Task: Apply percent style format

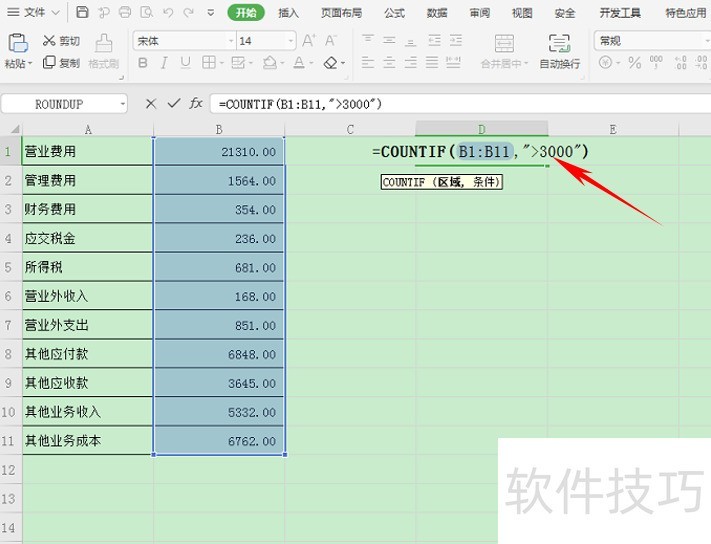Action: [x=634, y=63]
